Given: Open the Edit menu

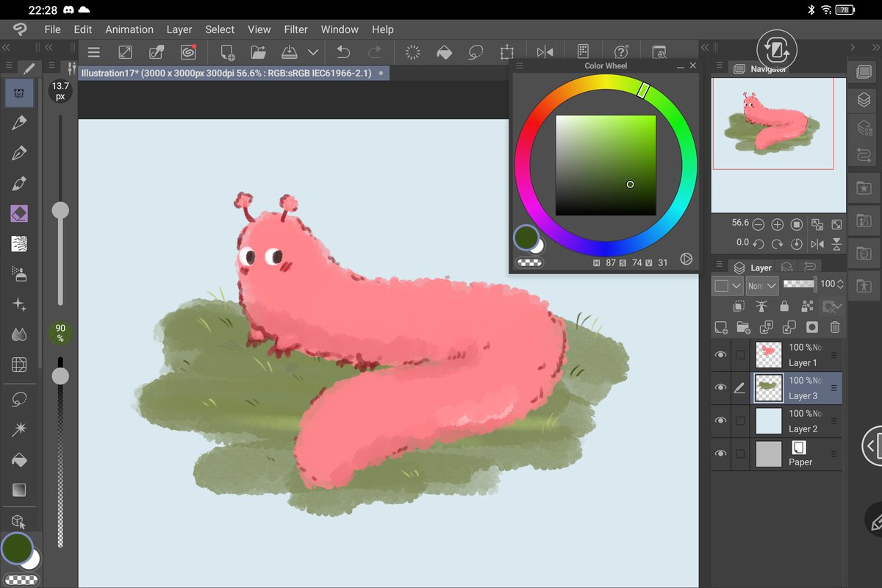Looking at the screenshot, I should [x=83, y=29].
